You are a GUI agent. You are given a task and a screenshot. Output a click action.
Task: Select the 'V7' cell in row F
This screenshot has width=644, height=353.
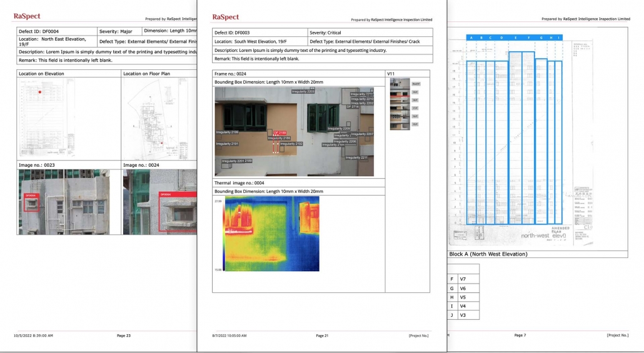[x=468, y=279]
